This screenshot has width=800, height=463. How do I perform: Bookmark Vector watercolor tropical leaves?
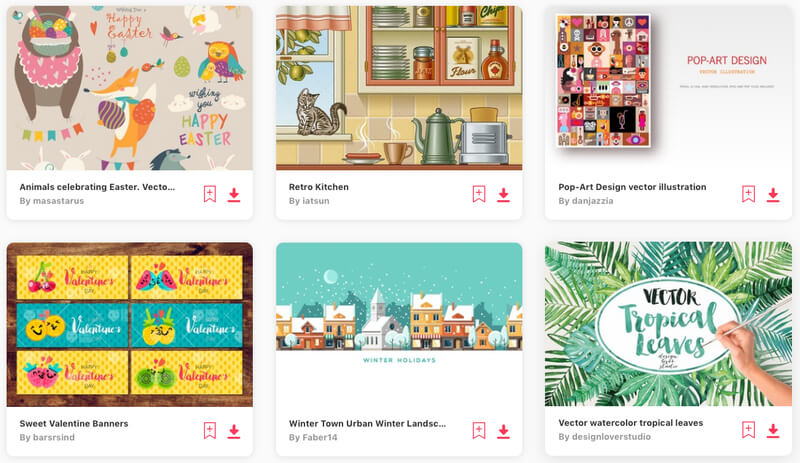tap(748, 430)
